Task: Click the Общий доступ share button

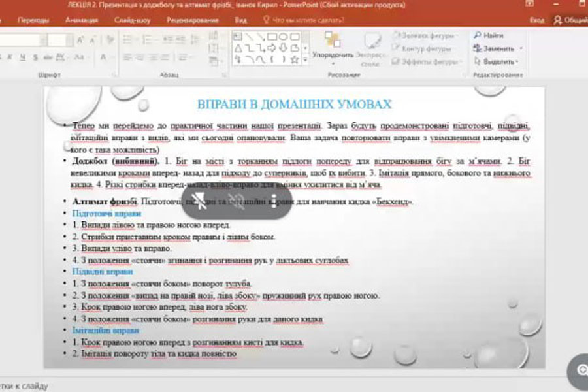Action: point(570,20)
